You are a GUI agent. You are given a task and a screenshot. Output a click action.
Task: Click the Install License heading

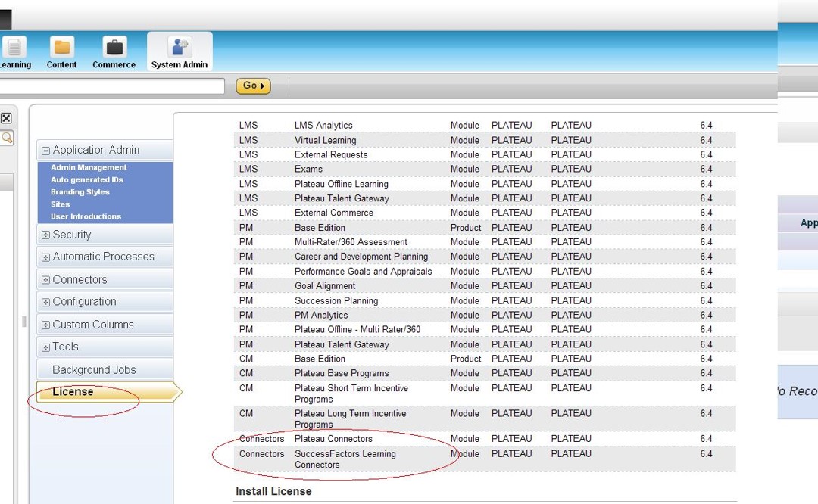tap(273, 491)
